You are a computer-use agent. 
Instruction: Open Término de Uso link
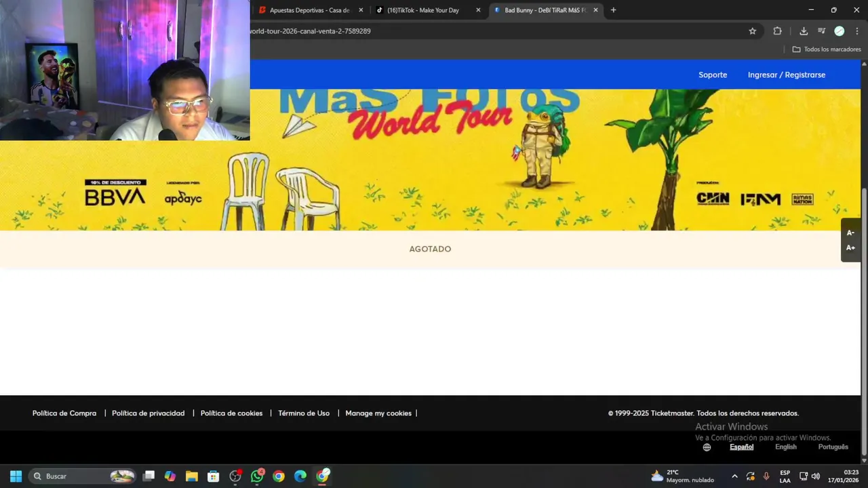click(304, 413)
